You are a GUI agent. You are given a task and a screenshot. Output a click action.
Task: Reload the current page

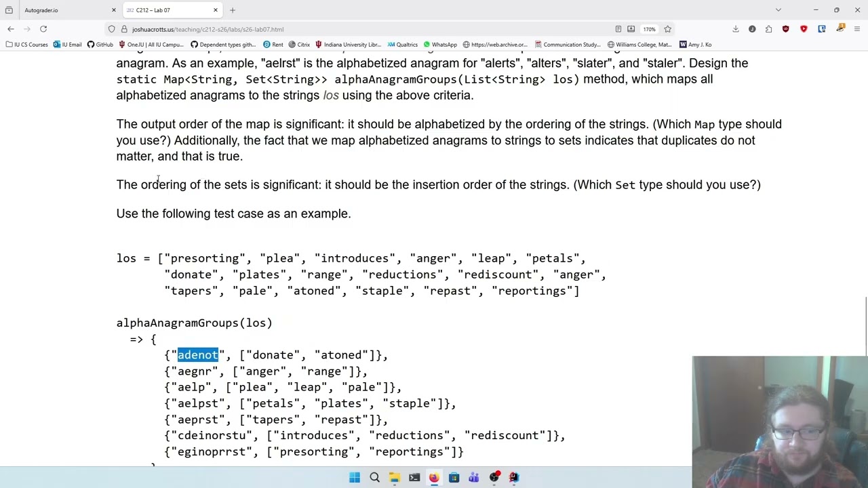(x=43, y=29)
